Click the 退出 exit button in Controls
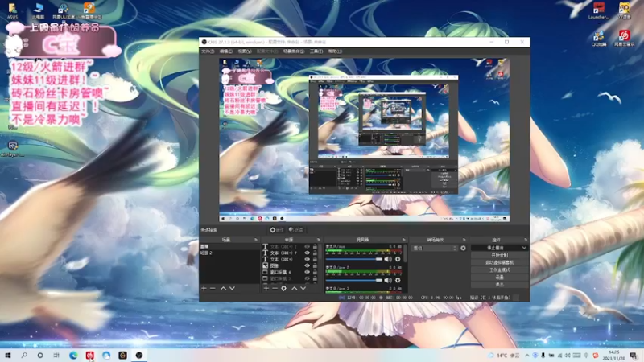This screenshot has width=644, height=362. click(x=499, y=285)
